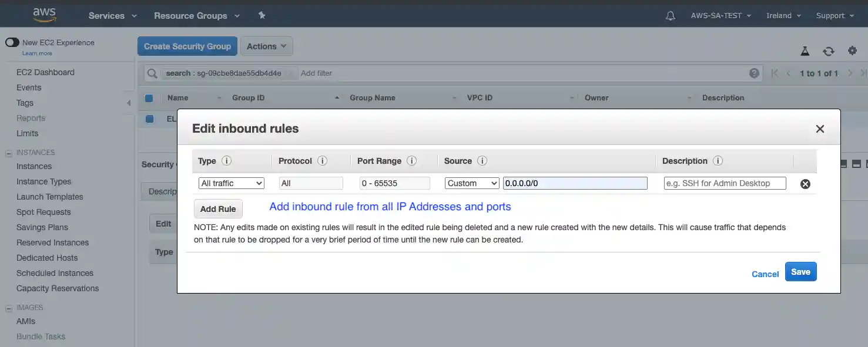868x347 pixels.
Task: Open Reserved Instances in sidebar
Action: [53, 242]
